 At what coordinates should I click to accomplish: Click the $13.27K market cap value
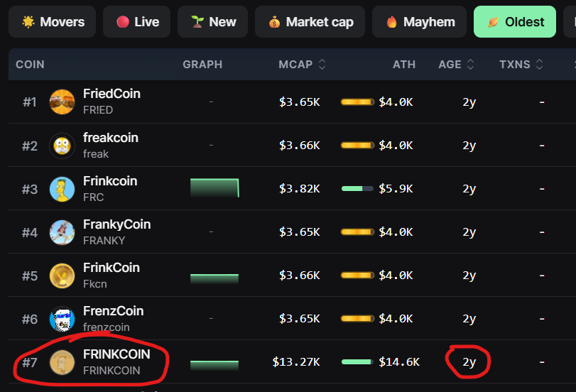[296, 362]
